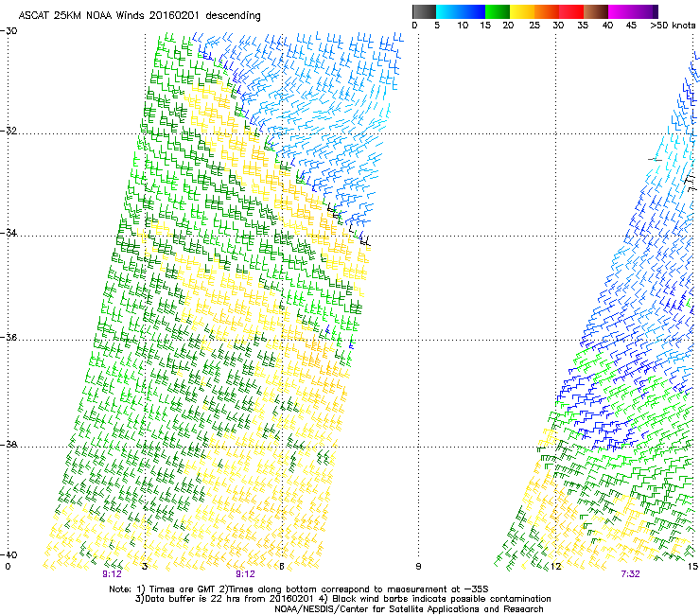Viewport: 700px width, 615px height.
Task: Click the '-36' latitude axis label
Action: coord(9,337)
